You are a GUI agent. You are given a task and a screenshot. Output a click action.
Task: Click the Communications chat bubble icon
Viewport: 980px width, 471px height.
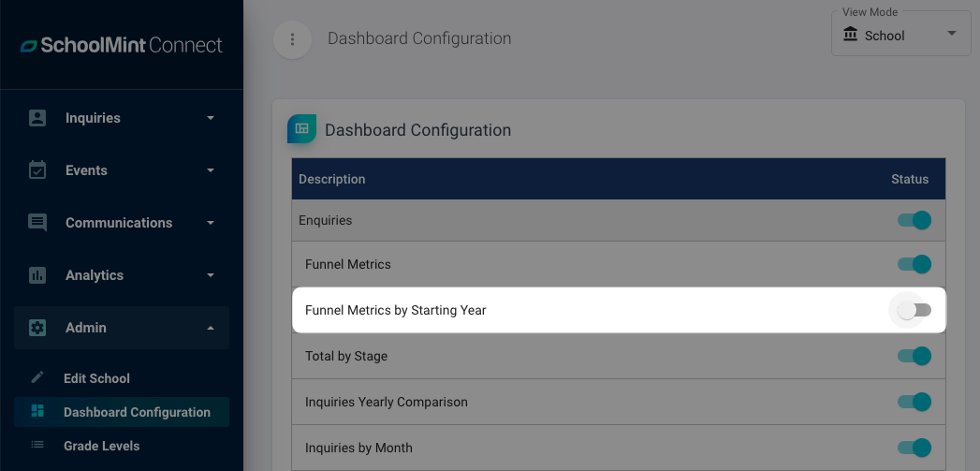37,223
